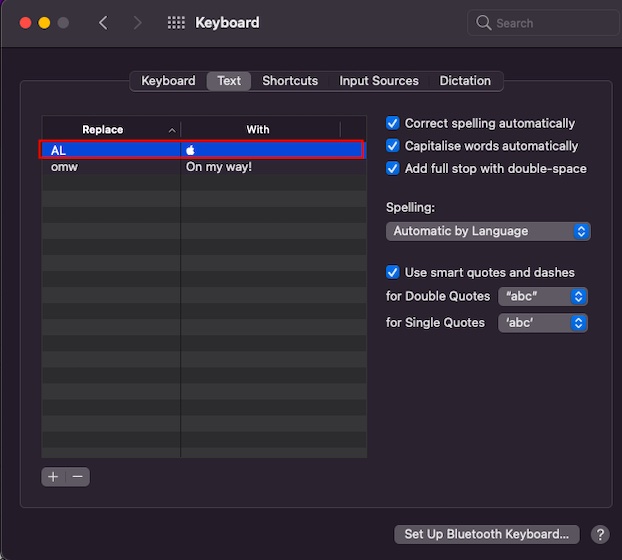Screen dimensions: 622x560
Task: Expand the Single Quotes style dropdown
Action: tap(542, 323)
